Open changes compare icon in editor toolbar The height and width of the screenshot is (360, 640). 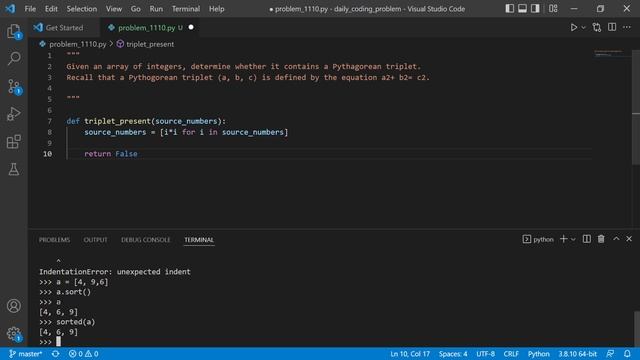tap(597, 27)
